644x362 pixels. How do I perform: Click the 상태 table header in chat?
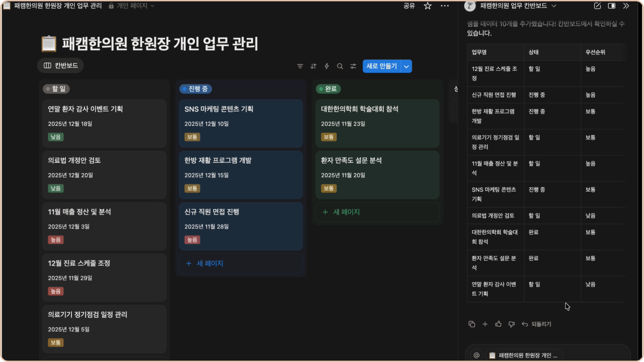pyautogui.click(x=552, y=52)
